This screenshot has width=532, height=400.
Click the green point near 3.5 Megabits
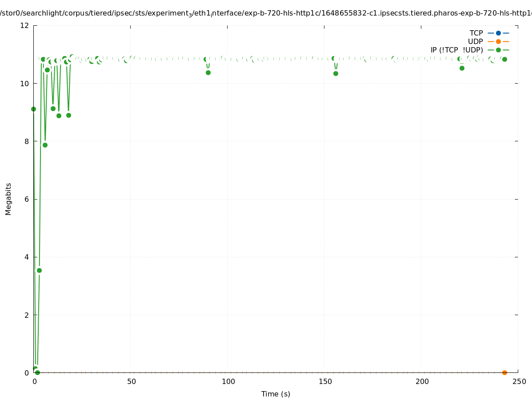click(39, 270)
